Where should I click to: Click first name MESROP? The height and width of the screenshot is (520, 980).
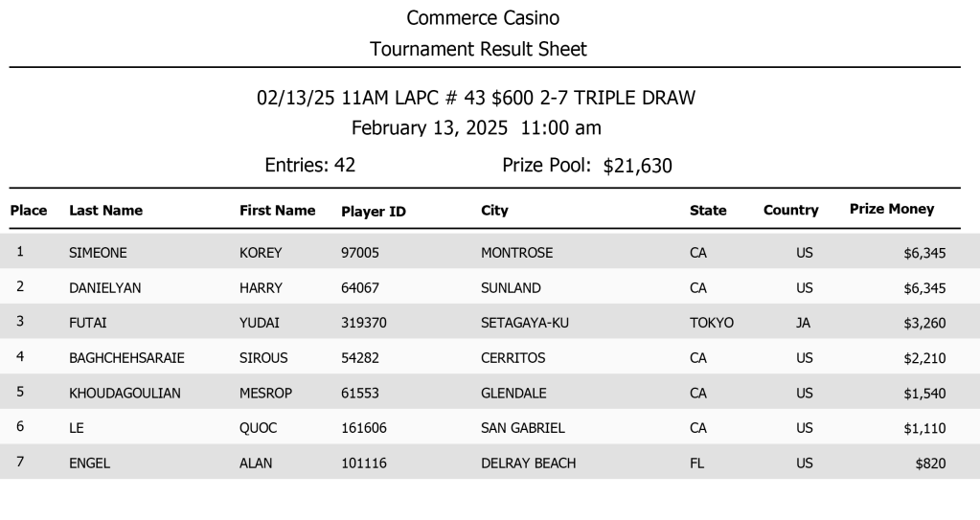point(265,393)
